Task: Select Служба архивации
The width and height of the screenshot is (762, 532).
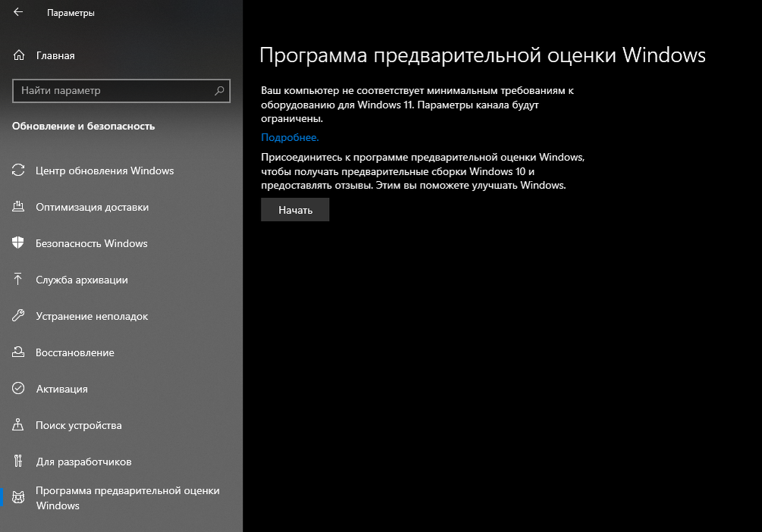Action: coord(121,280)
